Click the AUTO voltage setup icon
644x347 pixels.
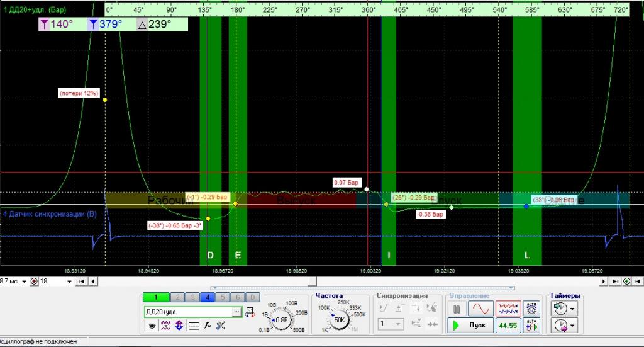click(531, 309)
